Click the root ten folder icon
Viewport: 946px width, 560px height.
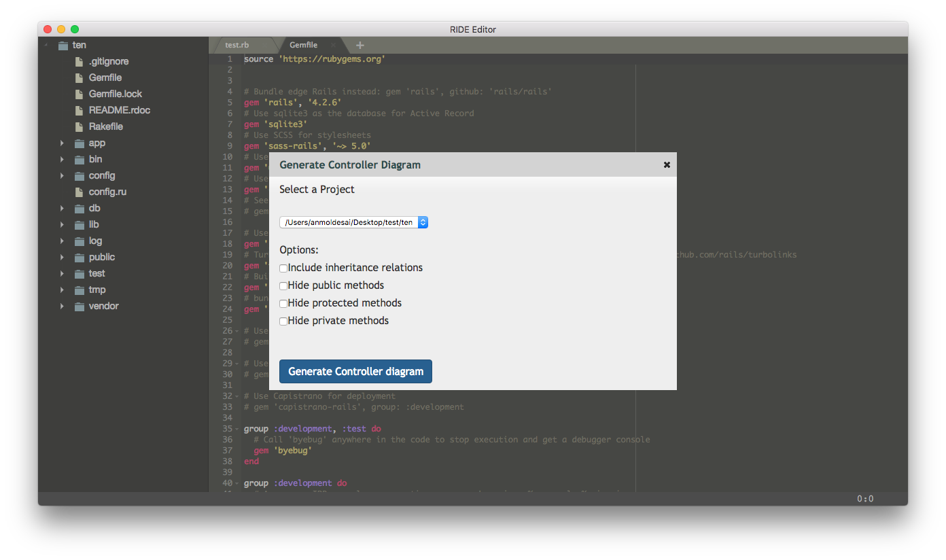(x=63, y=46)
